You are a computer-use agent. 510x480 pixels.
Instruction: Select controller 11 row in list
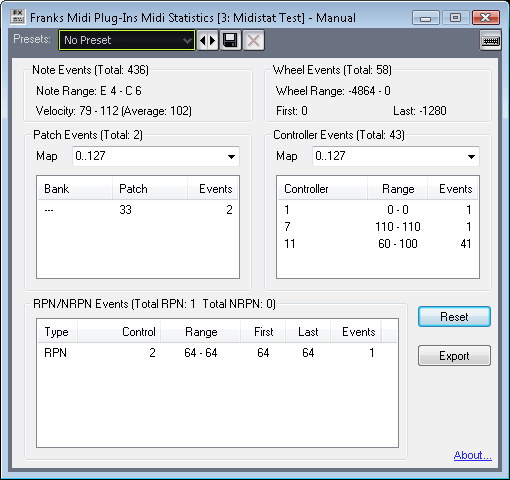pyautogui.click(x=378, y=244)
